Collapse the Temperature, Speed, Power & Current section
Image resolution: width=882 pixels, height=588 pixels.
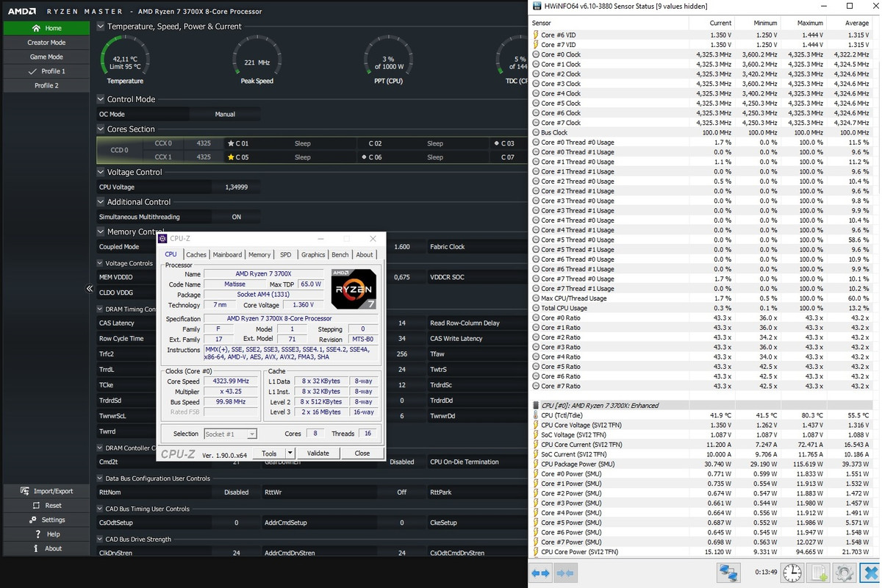click(x=101, y=26)
